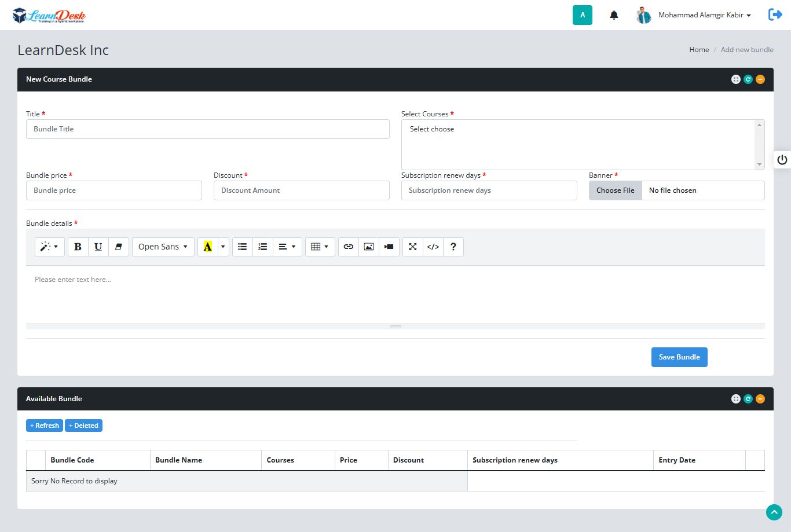Image resolution: width=791 pixels, height=532 pixels.
Task: Toggle the unordered bullet list
Action: pos(243,247)
